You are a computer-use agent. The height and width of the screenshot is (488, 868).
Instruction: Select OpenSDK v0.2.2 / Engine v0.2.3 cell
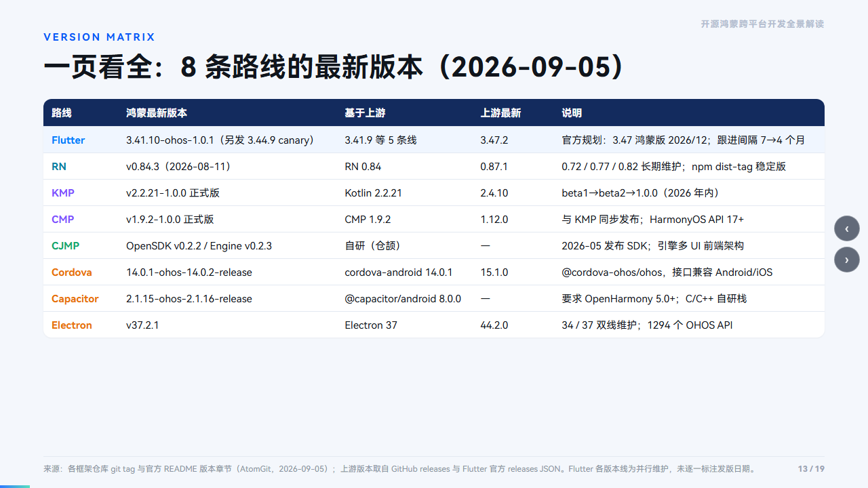point(199,246)
